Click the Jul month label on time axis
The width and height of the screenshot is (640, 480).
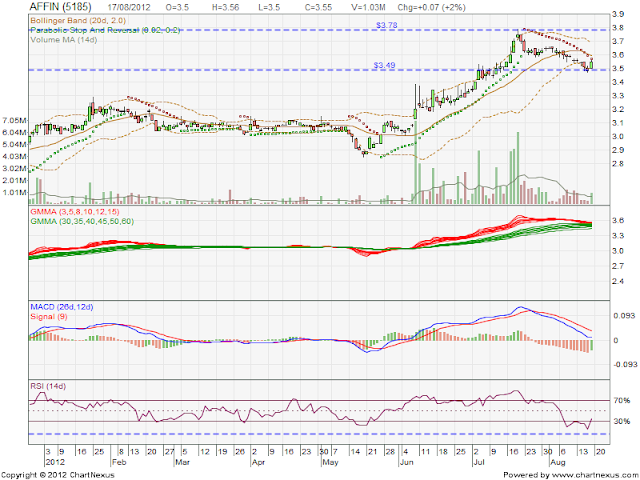(x=479, y=462)
